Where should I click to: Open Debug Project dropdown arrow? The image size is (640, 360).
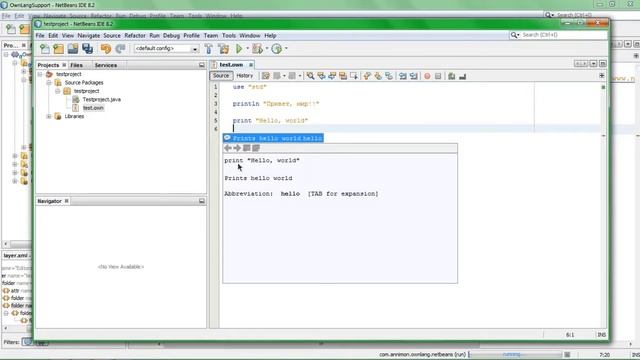[x=267, y=49]
